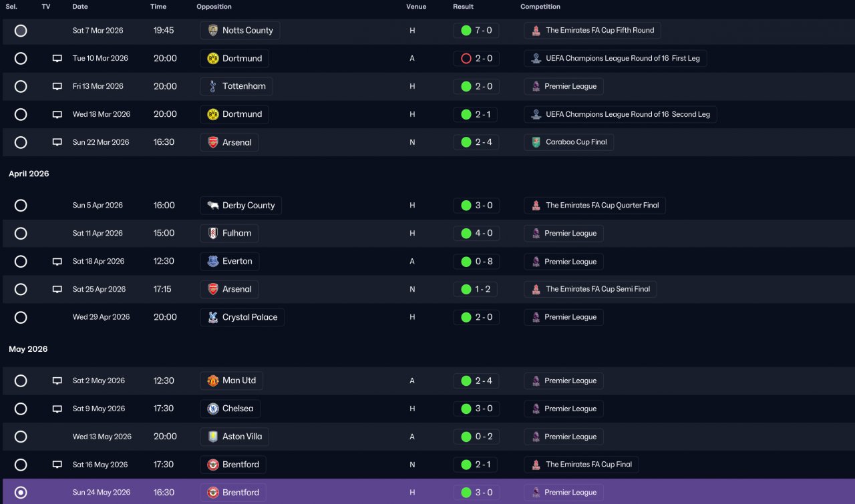Sort by Result column header
Screen dimensions: 855x504
(x=463, y=7)
